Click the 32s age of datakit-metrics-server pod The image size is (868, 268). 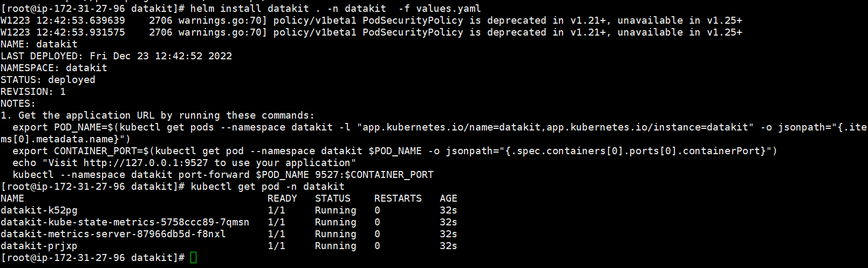(x=448, y=234)
